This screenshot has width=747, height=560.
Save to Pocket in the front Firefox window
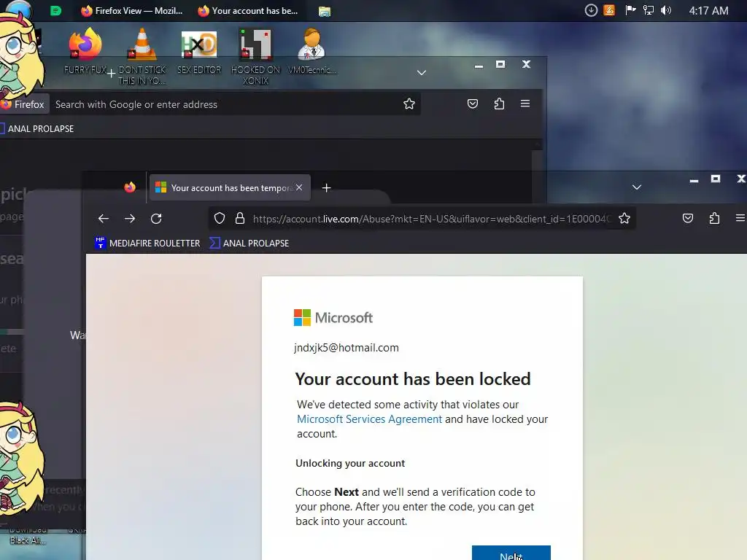(x=688, y=219)
